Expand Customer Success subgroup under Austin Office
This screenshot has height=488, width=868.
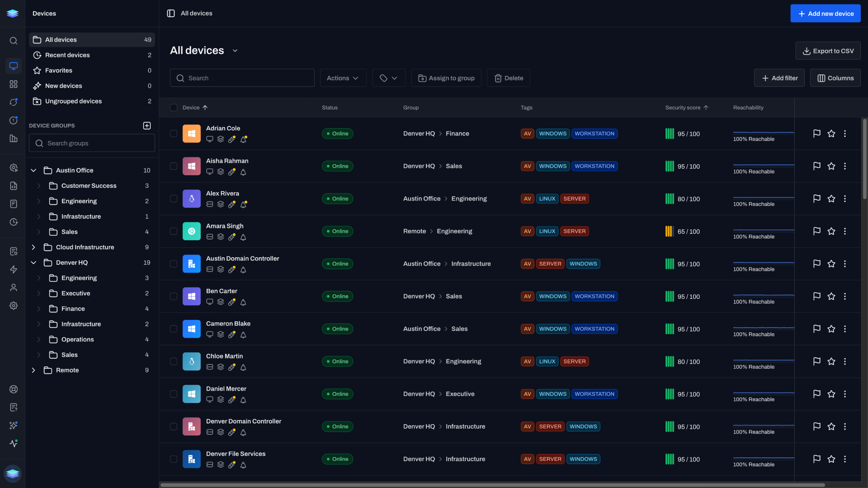(x=39, y=185)
